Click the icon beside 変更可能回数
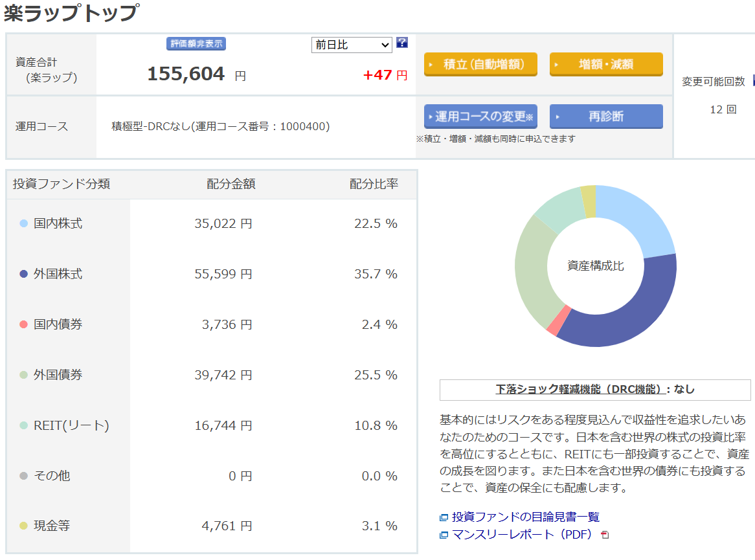Screen dimensions: 755x560 click(752, 81)
